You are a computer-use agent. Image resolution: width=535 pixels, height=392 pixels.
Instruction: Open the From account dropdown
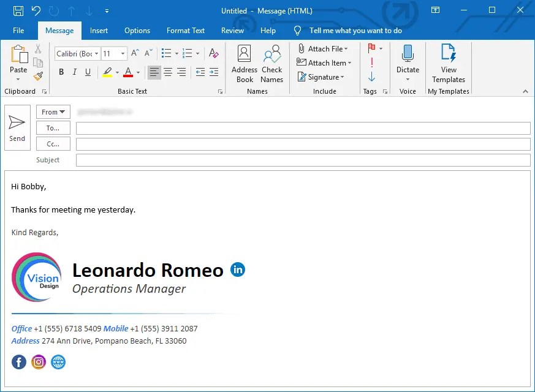[x=53, y=111]
